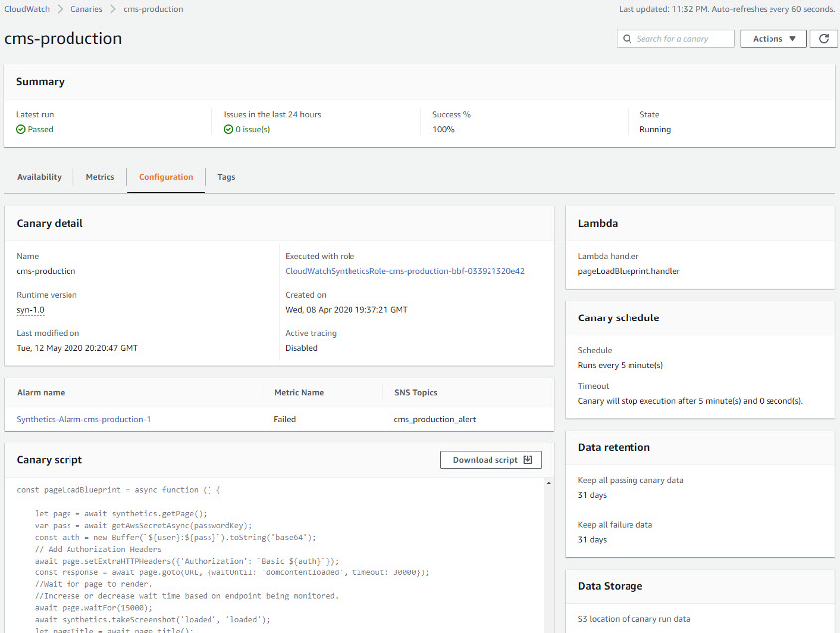Click the CloudWatch breadcrumb link
The width and height of the screenshot is (840, 633).
[28, 9]
